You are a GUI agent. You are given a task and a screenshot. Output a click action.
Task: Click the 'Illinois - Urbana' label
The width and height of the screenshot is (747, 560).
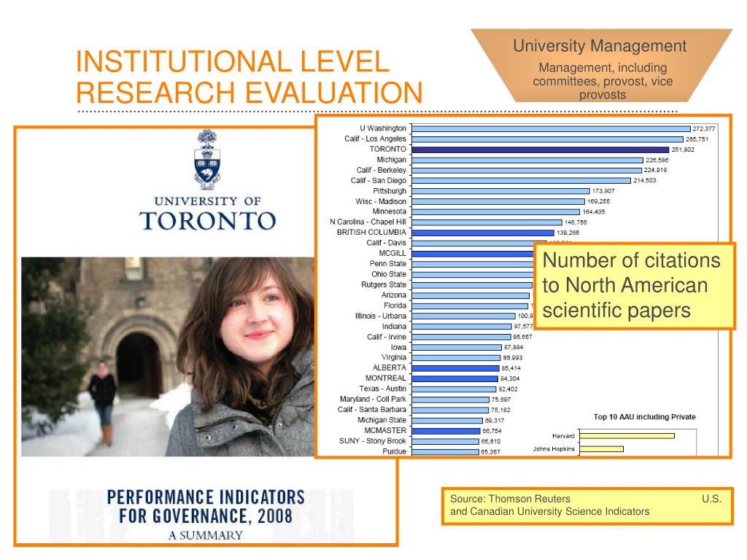coord(381,316)
